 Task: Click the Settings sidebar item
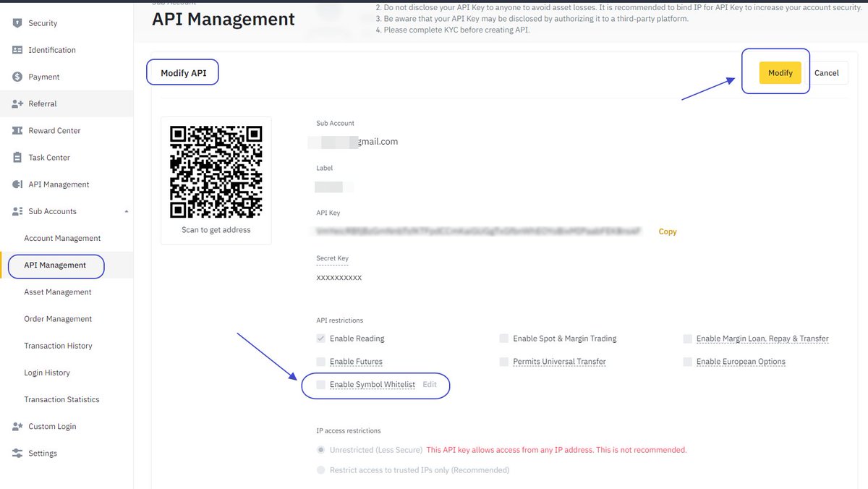pos(43,453)
